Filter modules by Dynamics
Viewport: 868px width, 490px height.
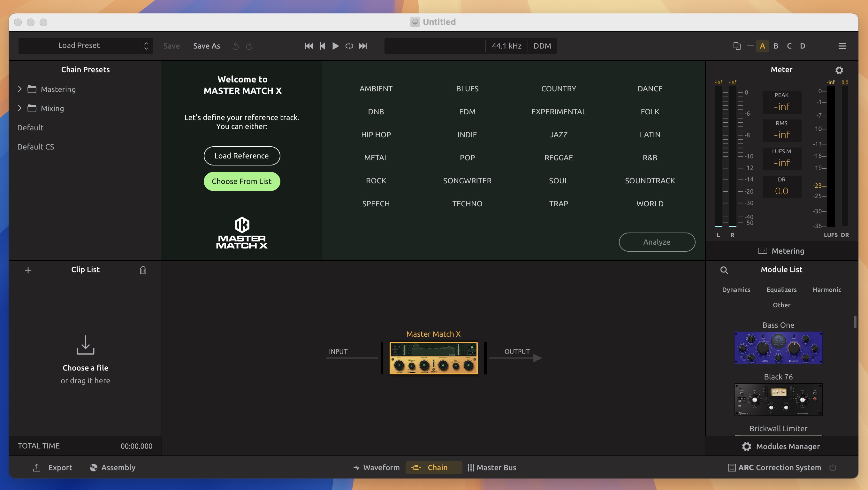[x=736, y=289]
